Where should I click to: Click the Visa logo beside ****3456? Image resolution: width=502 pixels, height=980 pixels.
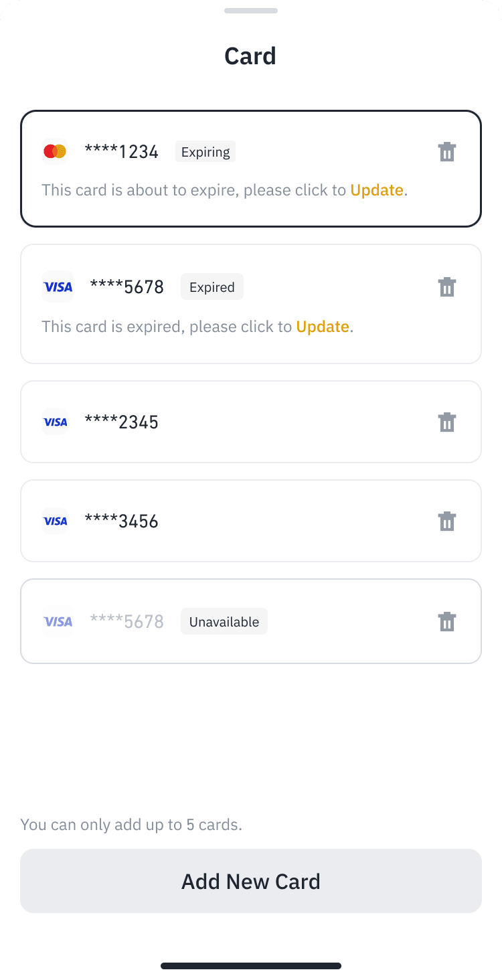click(55, 521)
